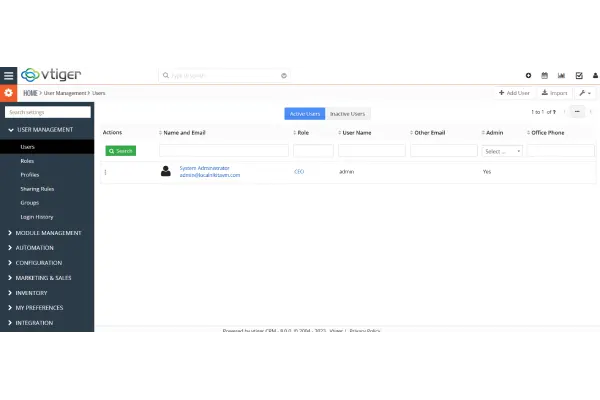Click the green Search button

click(121, 151)
